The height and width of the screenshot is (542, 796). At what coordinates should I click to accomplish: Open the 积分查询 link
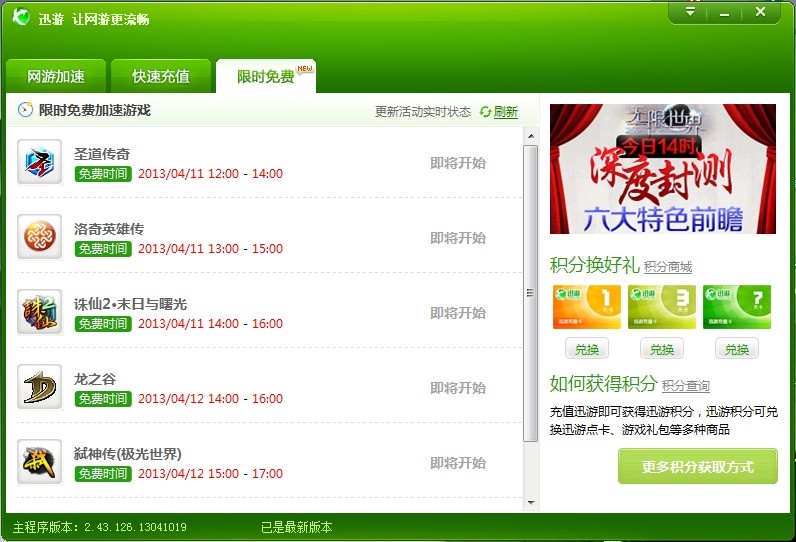pyautogui.click(x=686, y=386)
